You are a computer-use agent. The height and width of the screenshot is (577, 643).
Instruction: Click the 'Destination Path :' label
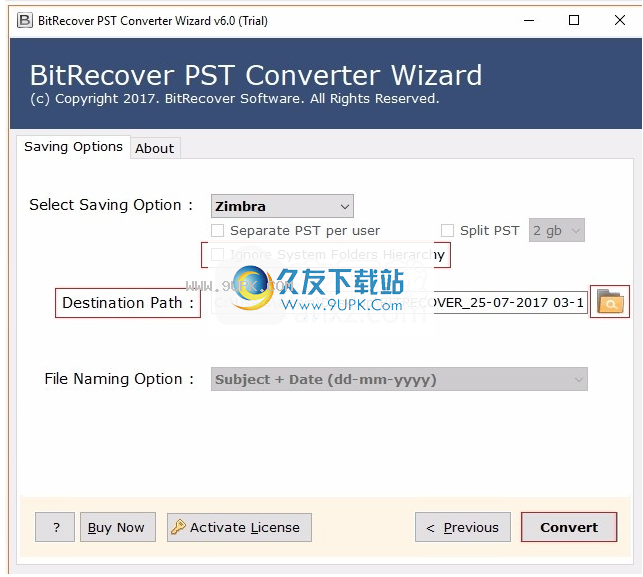pos(128,303)
